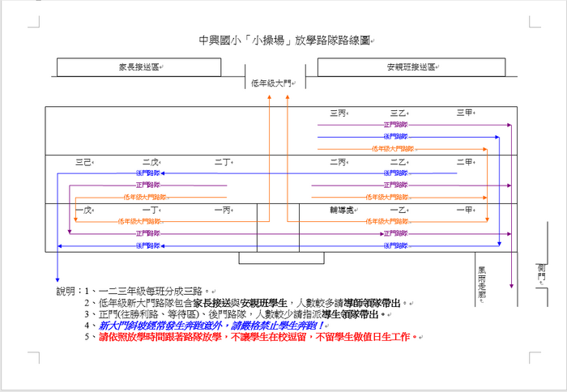Select the class label 一丙

click(223, 210)
